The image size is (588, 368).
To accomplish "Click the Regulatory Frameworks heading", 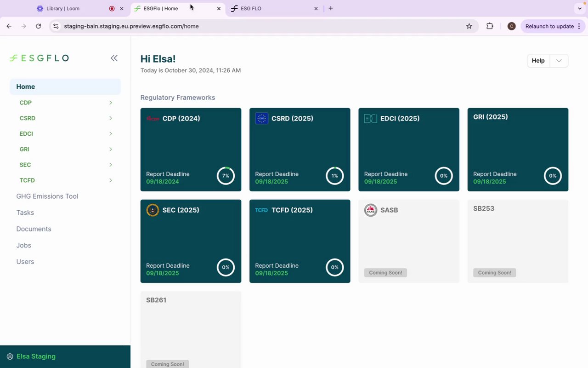I will click(x=178, y=98).
